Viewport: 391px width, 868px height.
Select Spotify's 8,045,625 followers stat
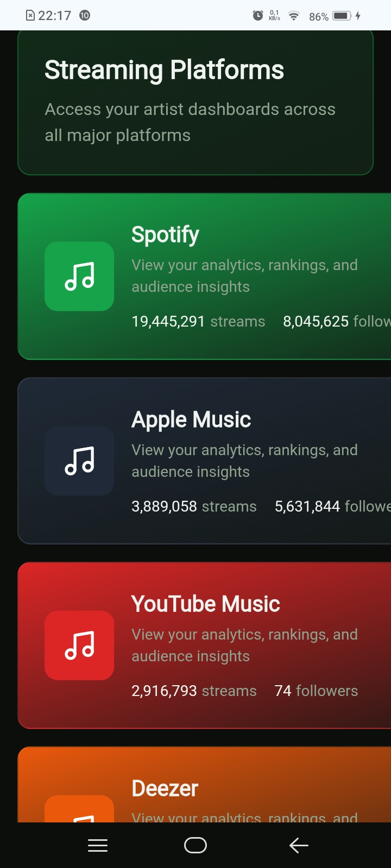pos(337,322)
